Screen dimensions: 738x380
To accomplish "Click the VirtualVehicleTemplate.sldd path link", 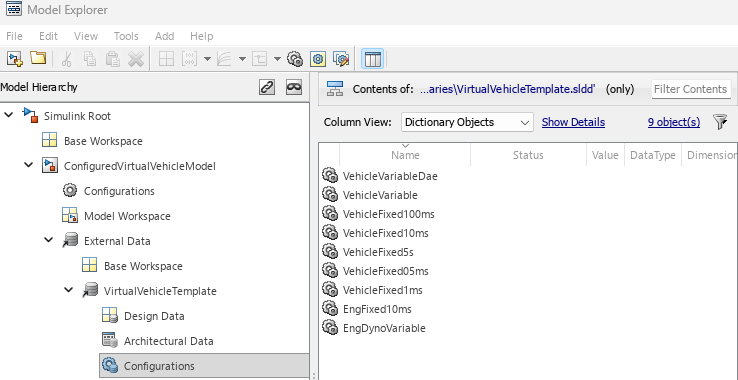I will [x=508, y=89].
